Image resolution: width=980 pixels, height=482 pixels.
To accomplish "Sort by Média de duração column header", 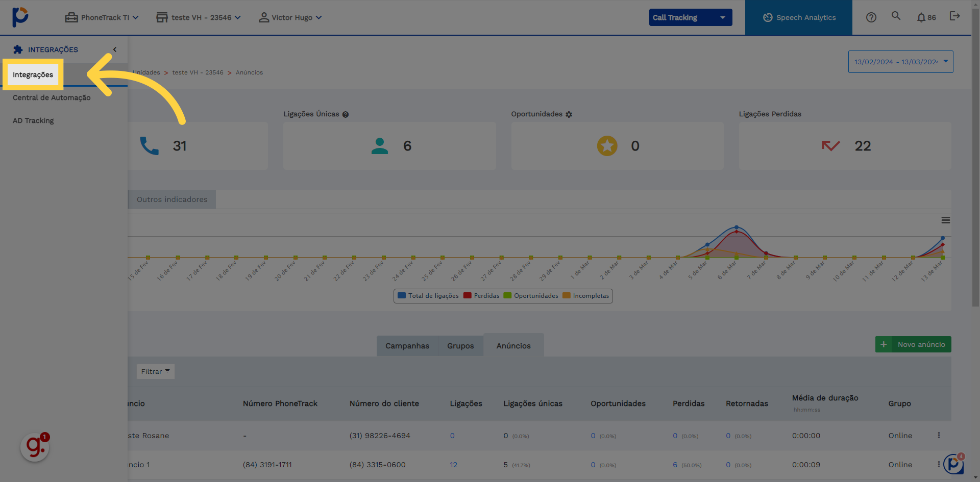I will pos(825,398).
